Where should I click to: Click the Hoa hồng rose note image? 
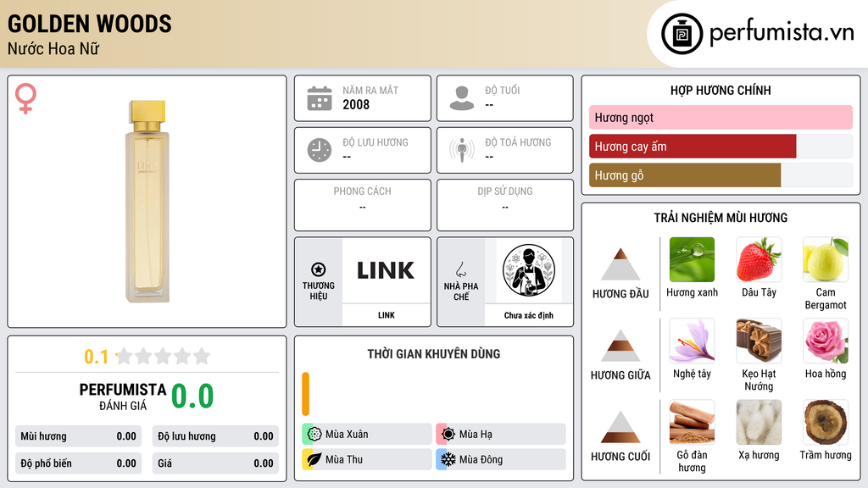826,341
